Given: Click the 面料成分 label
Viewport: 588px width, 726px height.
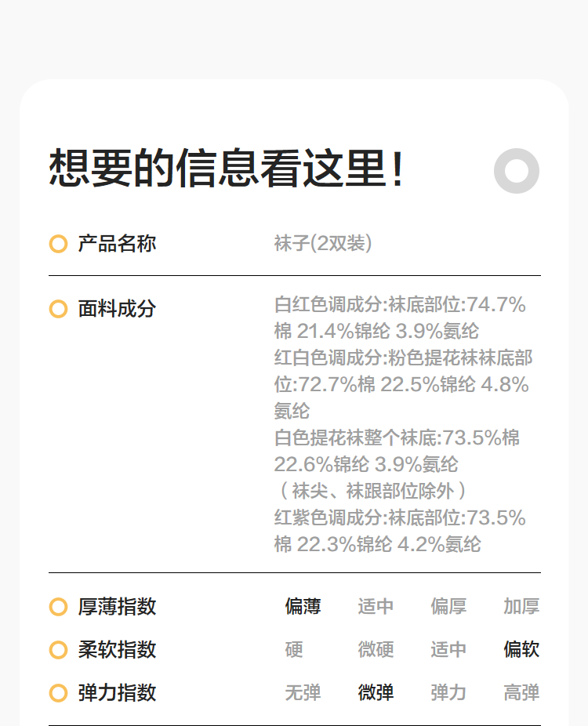Looking at the screenshot, I should tap(117, 309).
